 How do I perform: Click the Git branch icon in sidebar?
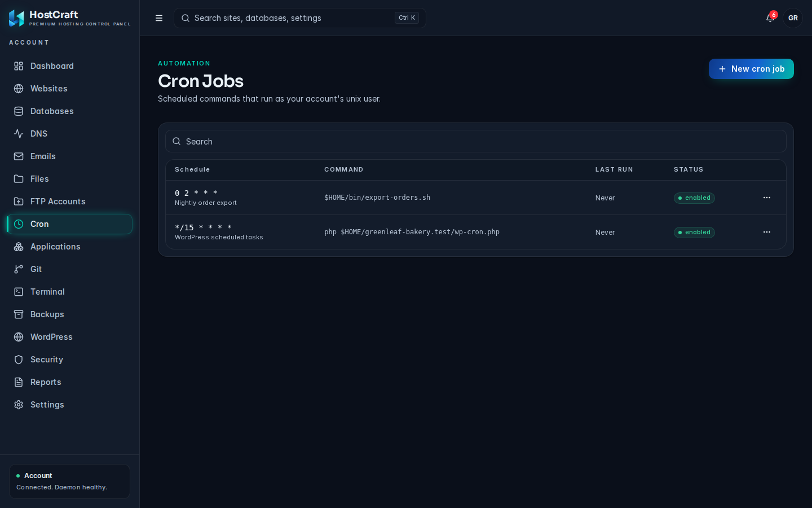(x=19, y=269)
